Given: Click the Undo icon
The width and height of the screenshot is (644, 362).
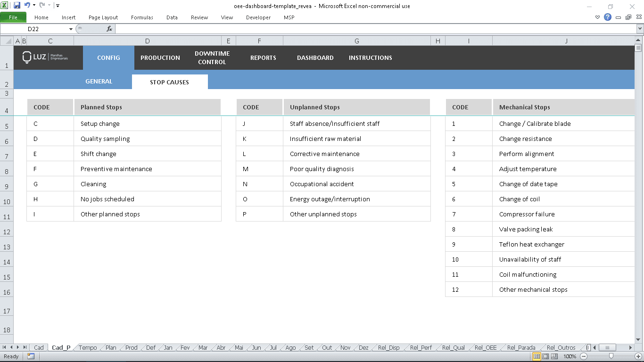Looking at the screenshot, I should (x=26, y=5).
